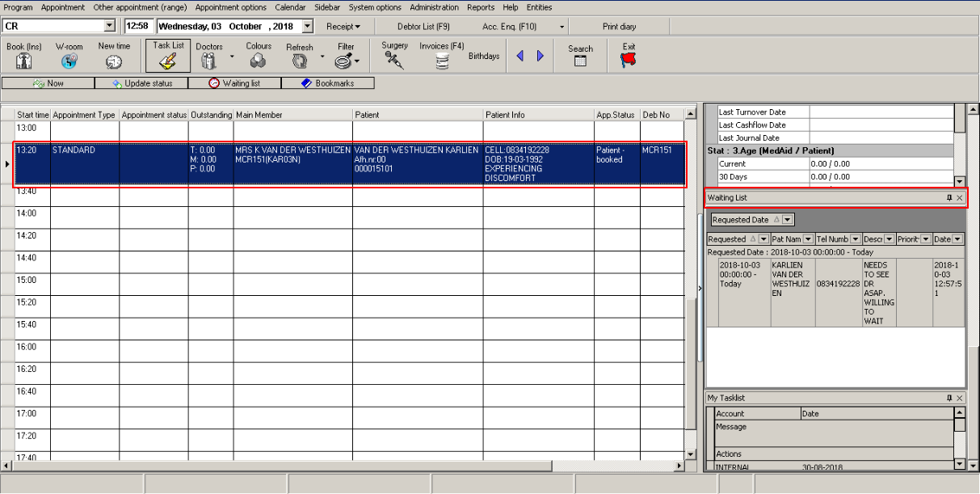Click the Print diary button

pyautogui.click(x=619, y=27)
